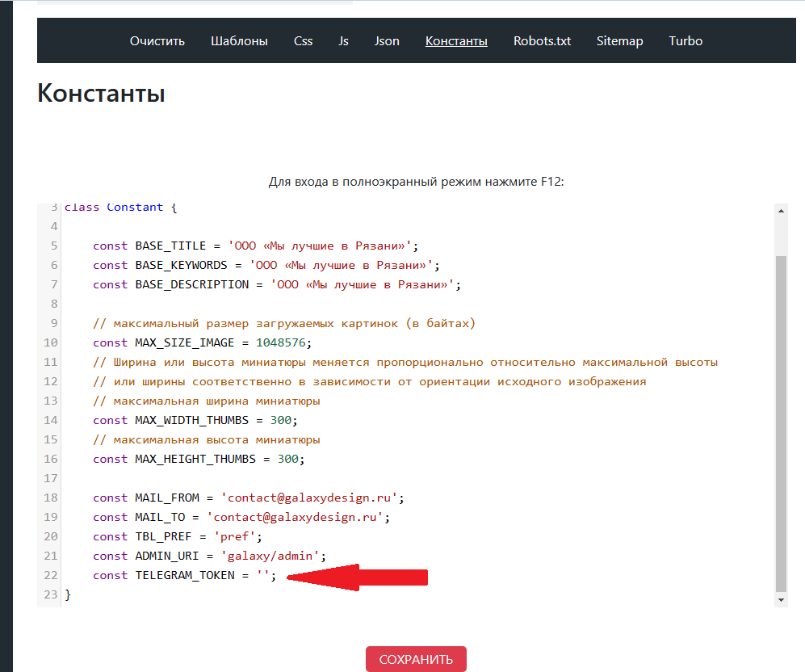Click line number 10 in the gutter
This screenshot has height=672, width=805.
[x=51, y=343]
